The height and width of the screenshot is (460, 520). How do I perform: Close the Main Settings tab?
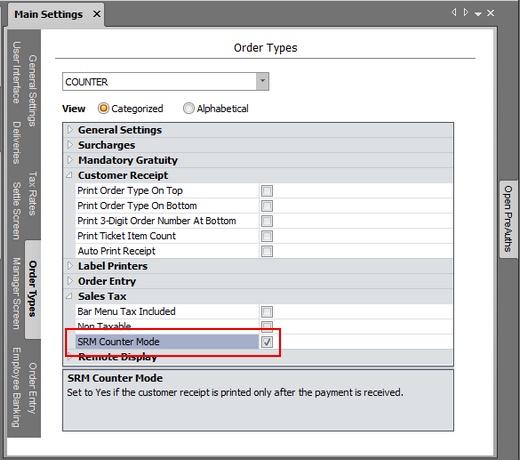[x=97, y=14]
